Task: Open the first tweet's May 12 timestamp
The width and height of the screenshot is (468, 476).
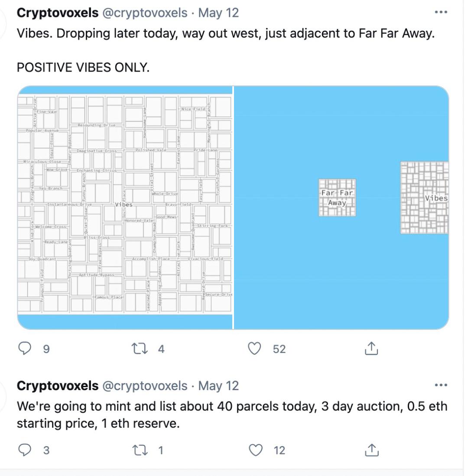Action: 218,13
